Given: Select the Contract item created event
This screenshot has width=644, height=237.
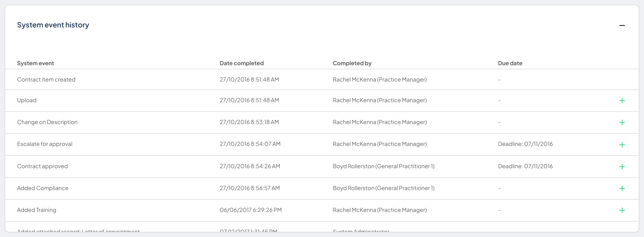Looking at the screenshot, I should (46, 80).
